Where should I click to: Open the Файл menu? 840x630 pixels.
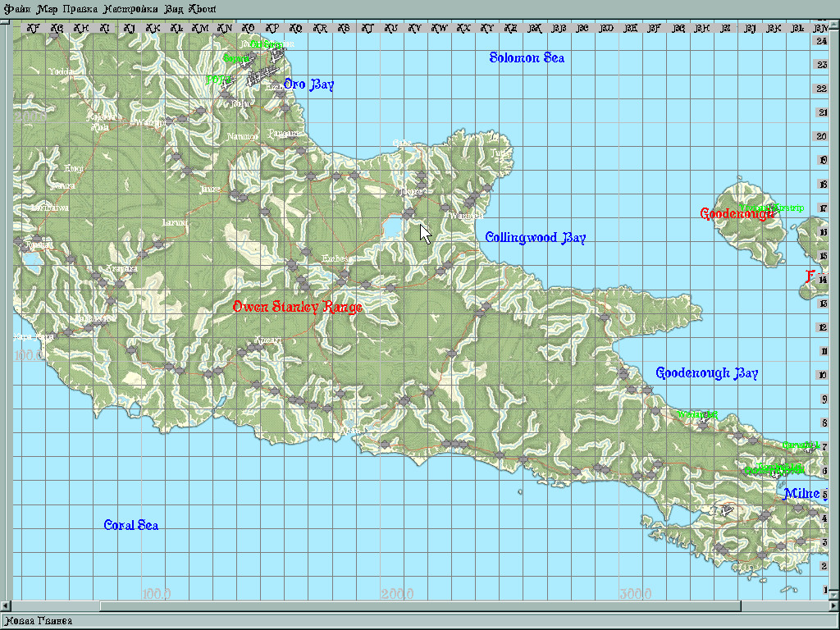pos(18,9)
